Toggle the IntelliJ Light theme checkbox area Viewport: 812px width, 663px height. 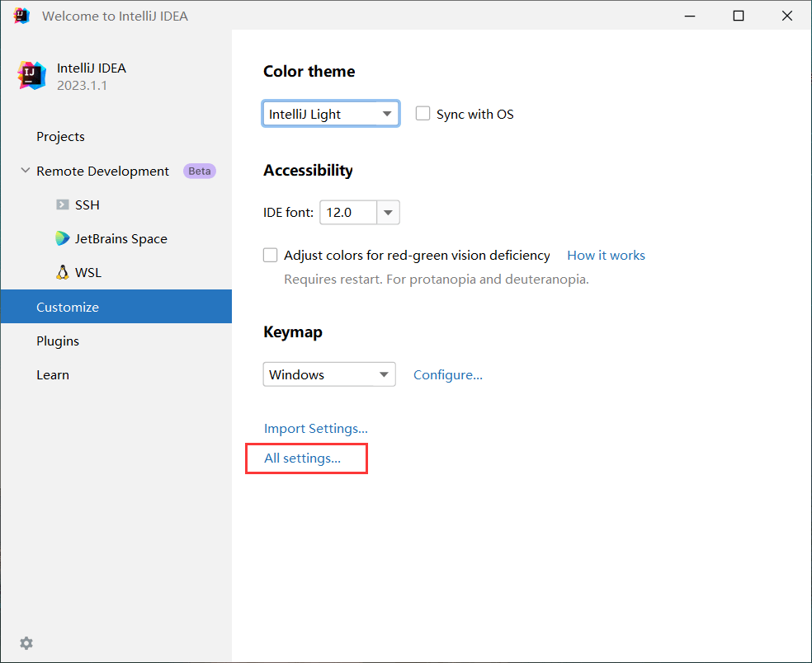[330, 113]
